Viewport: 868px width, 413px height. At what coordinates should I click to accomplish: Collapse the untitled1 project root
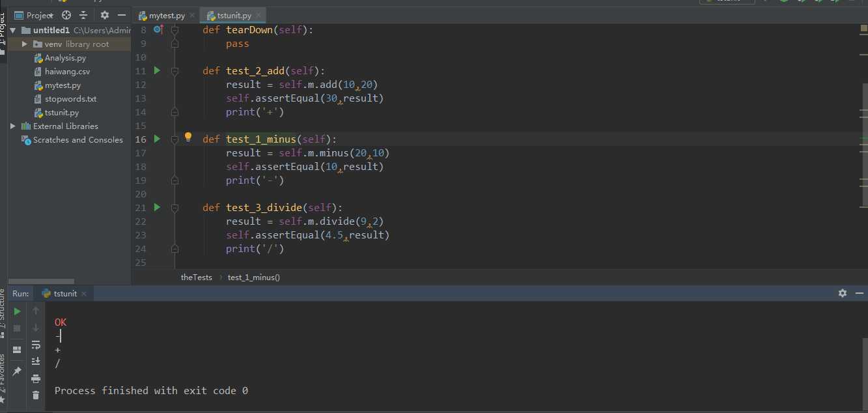tap(14, 31)
